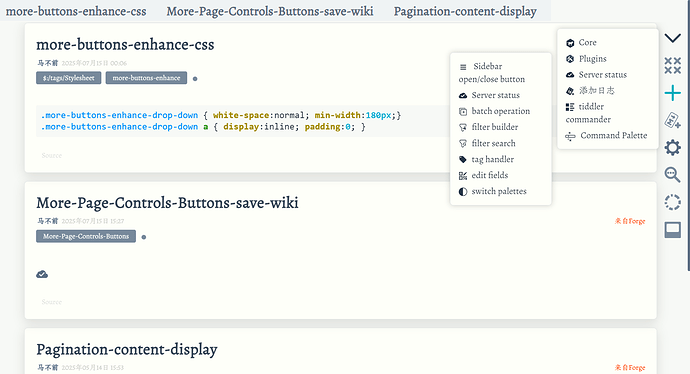Expand the $:/tags/Stylesheet tag pill
690x374 pixels.
(69, 78)
